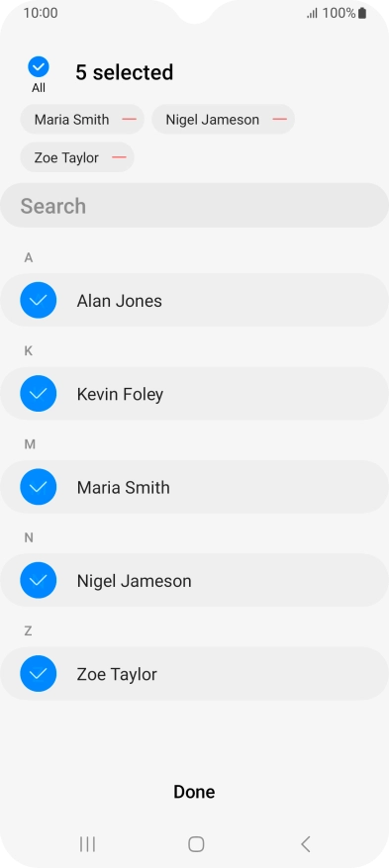Viewport: 389px width, 868px height.
Task: Deselect Alan Jones checkmark
Action: click(x=39, y=300)
